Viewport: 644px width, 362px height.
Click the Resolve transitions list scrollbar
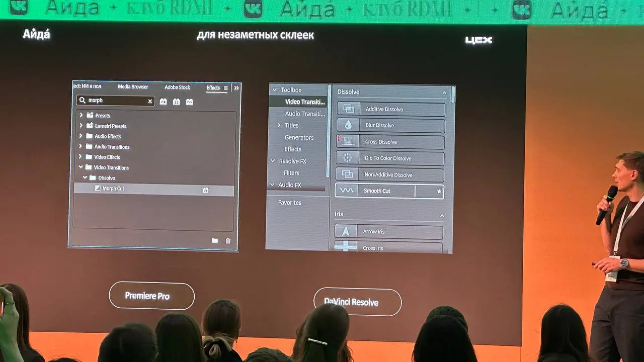(x=453, y=95)
